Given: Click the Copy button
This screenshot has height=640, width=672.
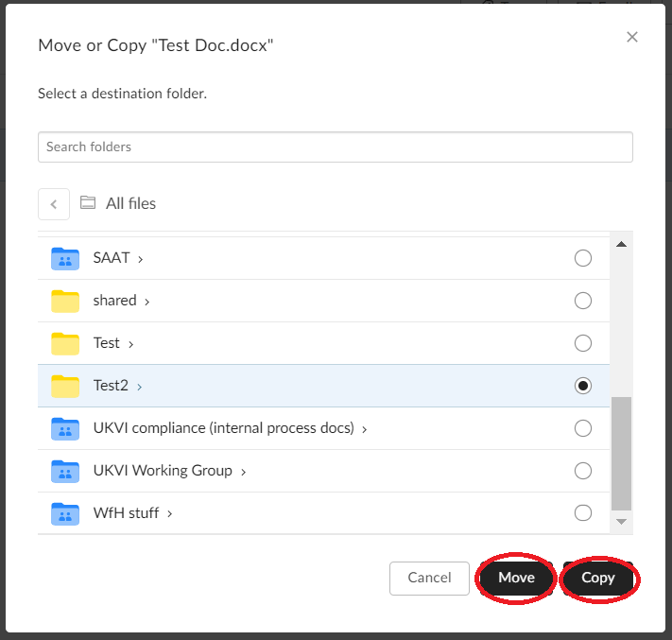Looking at the screenshot, I should [x=598, y=578].
